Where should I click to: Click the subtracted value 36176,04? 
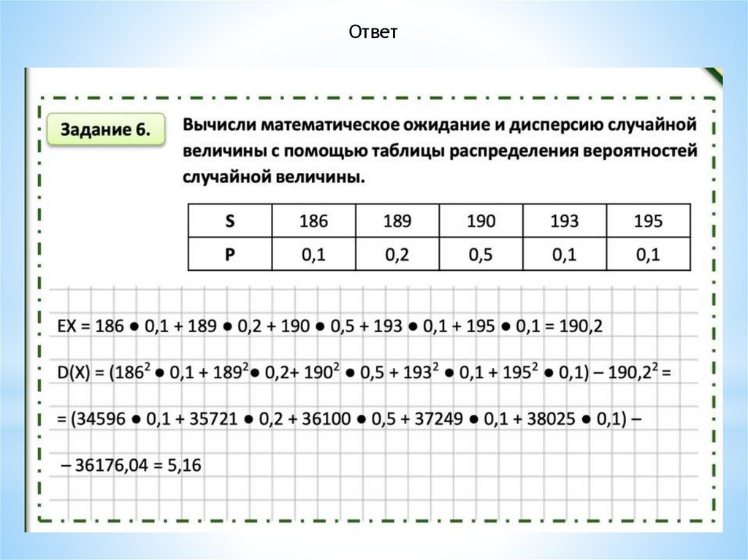point(112,465)
